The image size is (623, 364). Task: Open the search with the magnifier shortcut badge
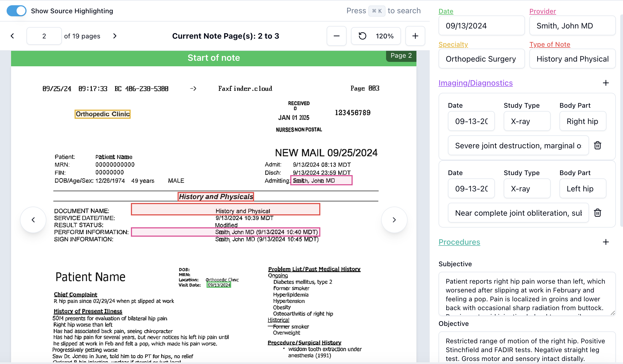[x=377, y=11]
